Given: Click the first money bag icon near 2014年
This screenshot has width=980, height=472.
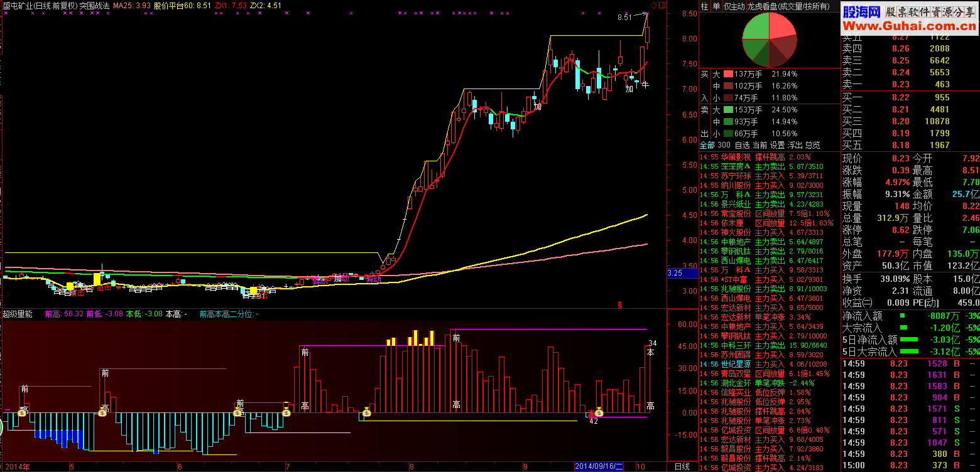Looking at the screenshot, I should click(22, 412).
